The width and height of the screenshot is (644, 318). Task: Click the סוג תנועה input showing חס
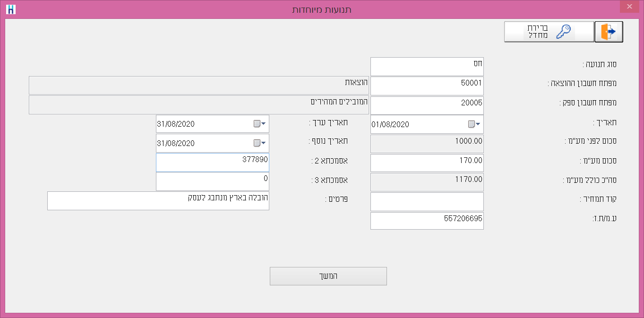pos(427,66)
